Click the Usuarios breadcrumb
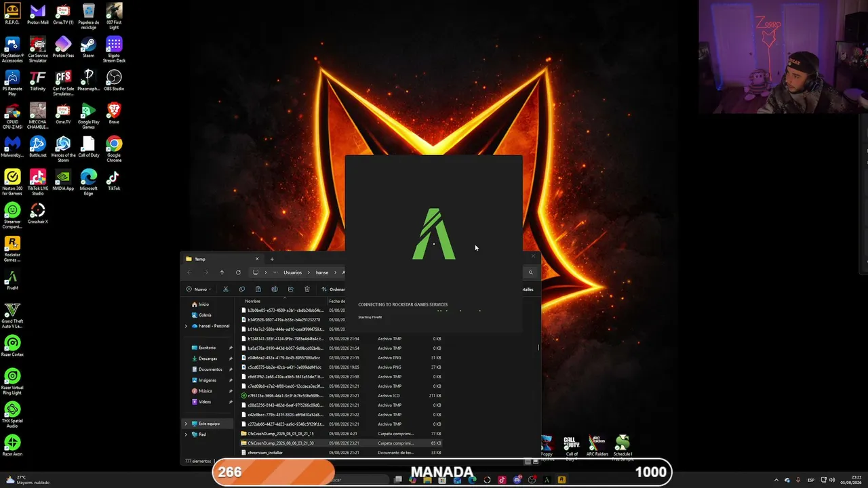 tap(292, 272)
